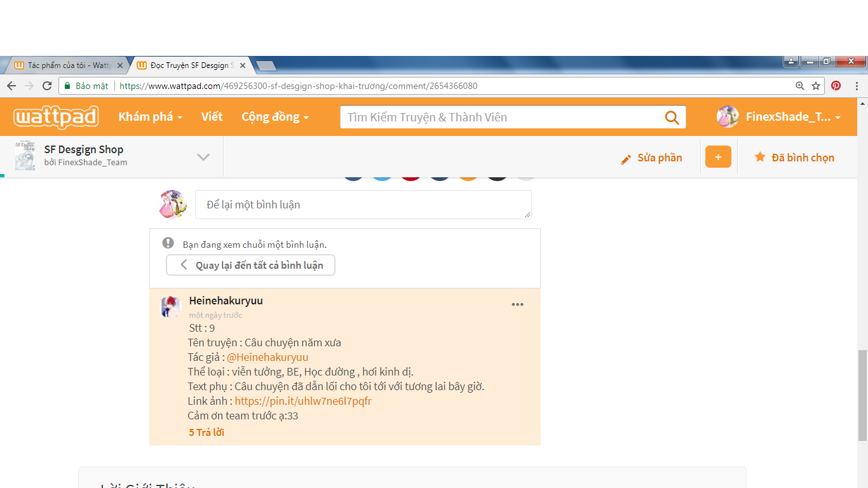Click the Wattpad logo
Viewport: 868px width, 488px height.
pyautogui.click(x=56, y=117)
